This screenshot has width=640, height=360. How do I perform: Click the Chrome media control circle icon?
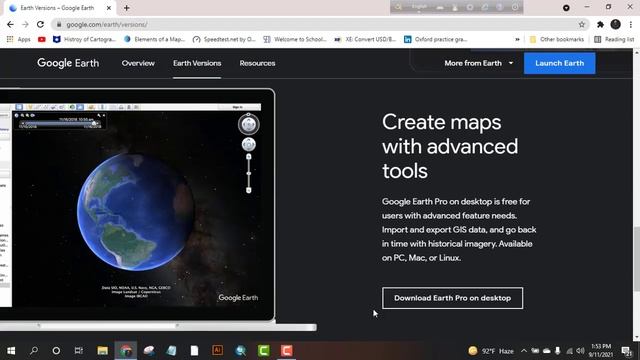tap(566, 8)
